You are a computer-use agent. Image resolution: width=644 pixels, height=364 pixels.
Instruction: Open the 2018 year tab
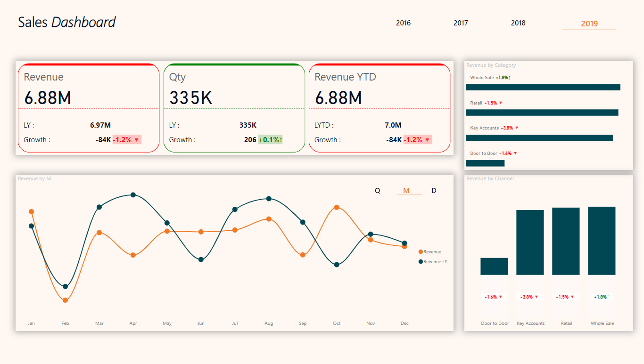(518, 23)
